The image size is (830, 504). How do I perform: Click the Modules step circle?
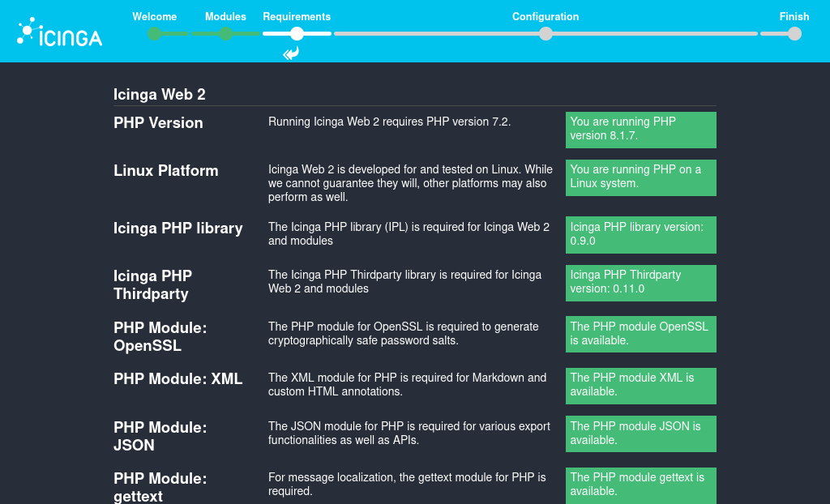tap(225, 34)
